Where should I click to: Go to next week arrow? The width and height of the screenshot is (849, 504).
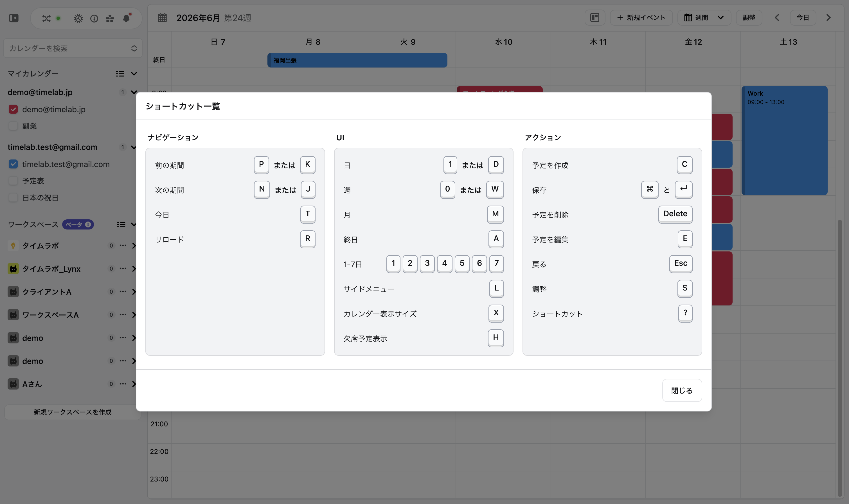[828, 18]
